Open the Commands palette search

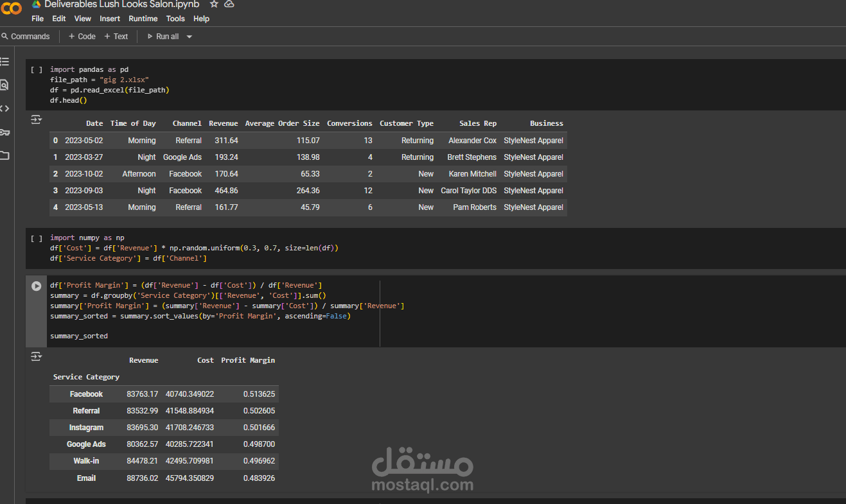coord(25,37)
